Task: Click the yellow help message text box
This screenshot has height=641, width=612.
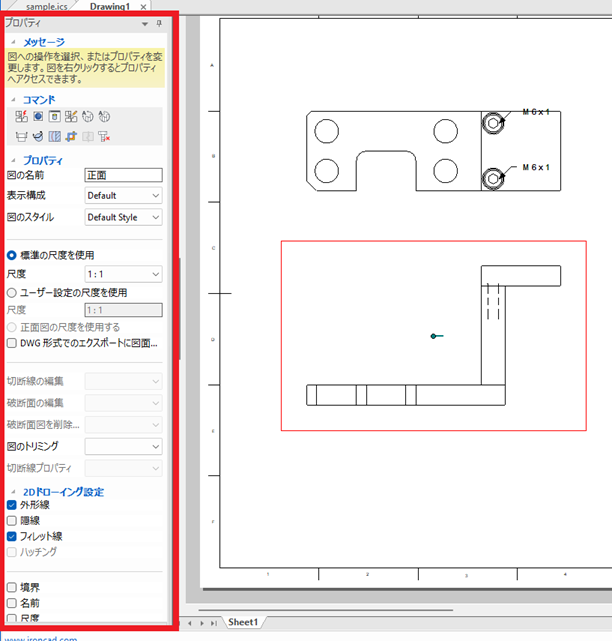Action: point(85,68)
